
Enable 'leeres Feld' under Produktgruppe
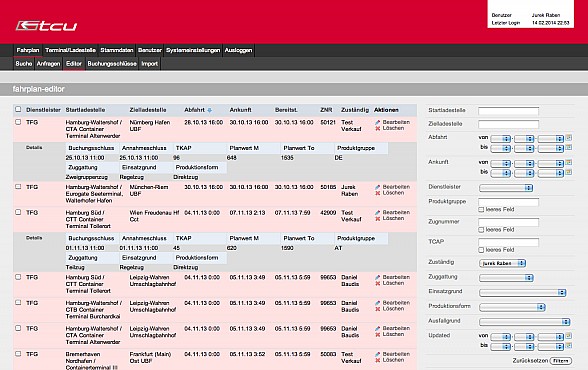pos(481,210)
